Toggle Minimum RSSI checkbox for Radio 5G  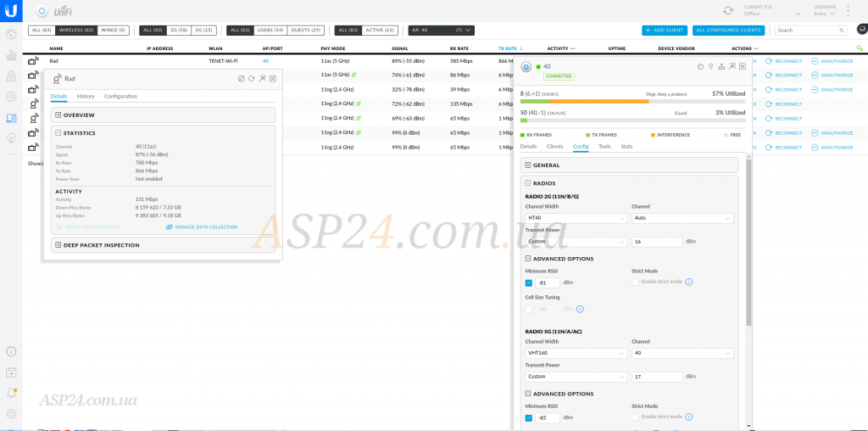(x=529, y=417)
